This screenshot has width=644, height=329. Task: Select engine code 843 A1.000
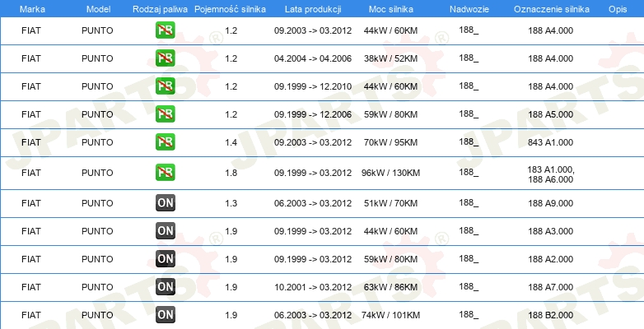click(x=550, y=142)
